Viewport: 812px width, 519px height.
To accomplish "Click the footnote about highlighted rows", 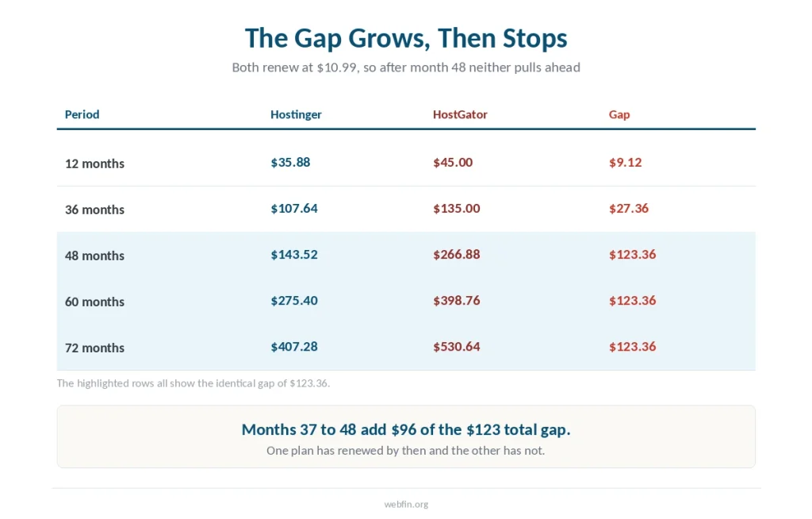I will 193,383.
